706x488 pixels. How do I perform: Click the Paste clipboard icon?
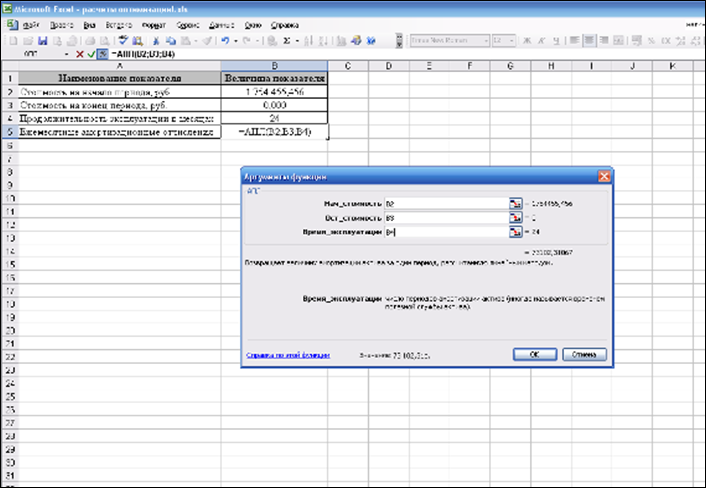(x=186, y=41)
